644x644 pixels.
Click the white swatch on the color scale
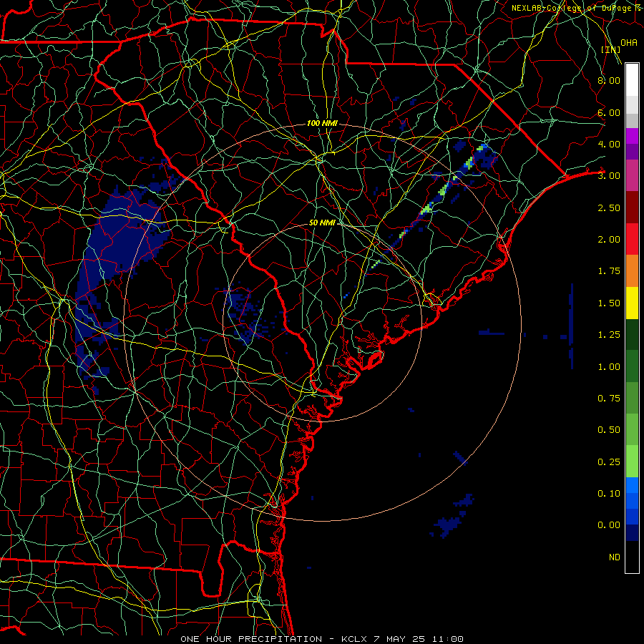(632, 80)
